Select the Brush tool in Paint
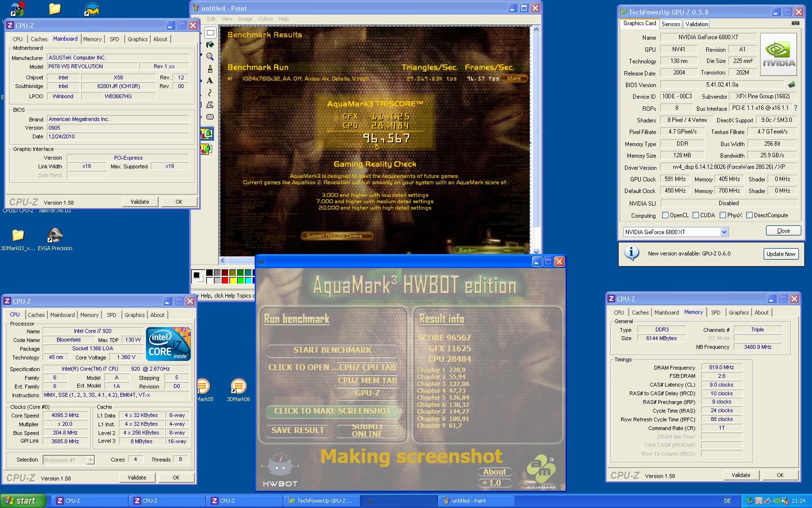 (x=210, y=69)
